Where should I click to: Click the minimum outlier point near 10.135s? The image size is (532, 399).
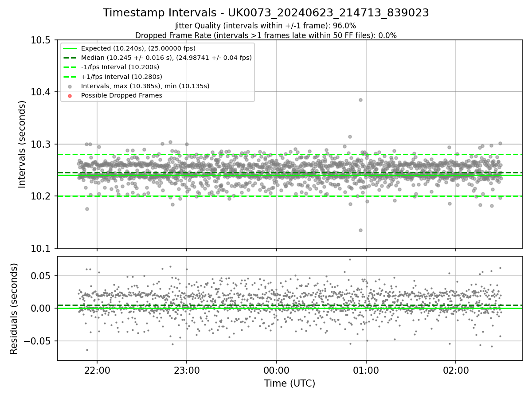tap(360, 230)
